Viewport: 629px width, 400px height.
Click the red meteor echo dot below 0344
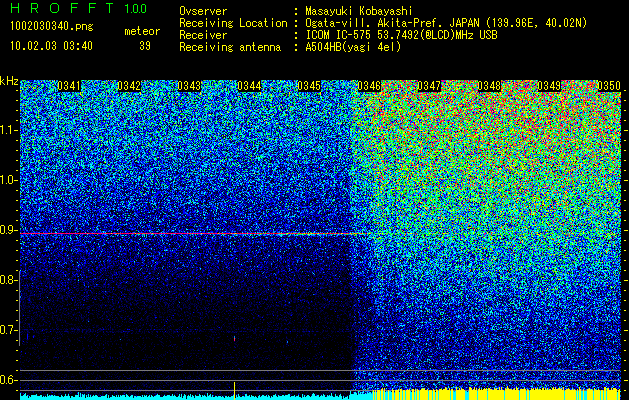[234, 339]
